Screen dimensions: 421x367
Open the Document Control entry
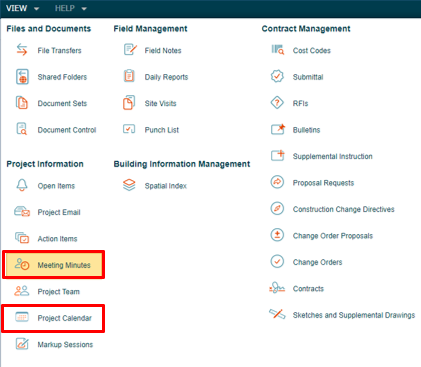(x=67, y=130)
